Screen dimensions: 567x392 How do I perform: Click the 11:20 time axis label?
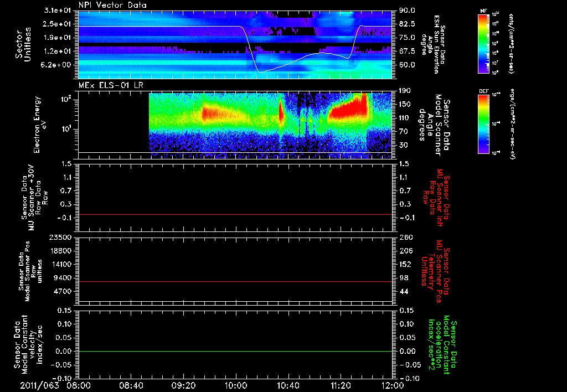tap(341, 385)
